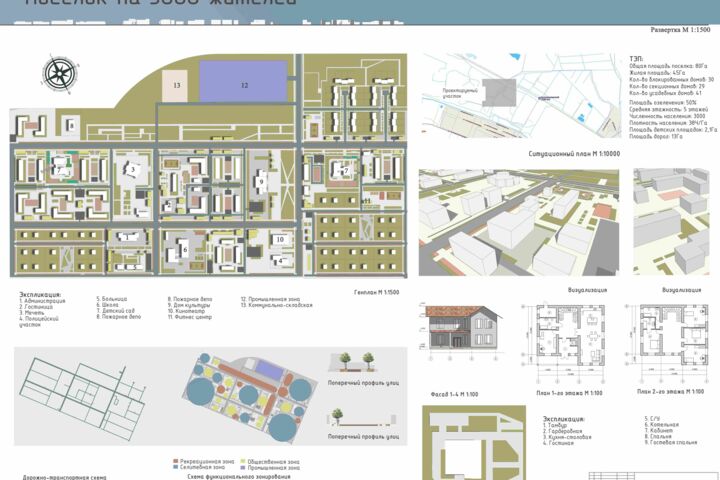Click 'Кол-во блокированных домов: 30' line

pos(672,79)
